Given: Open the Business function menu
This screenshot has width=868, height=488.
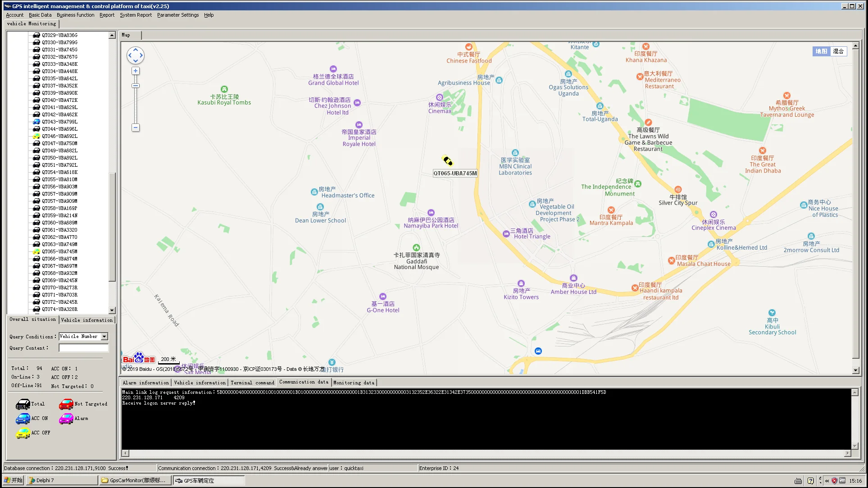Looking at the screenshot, I should [75, 15].
